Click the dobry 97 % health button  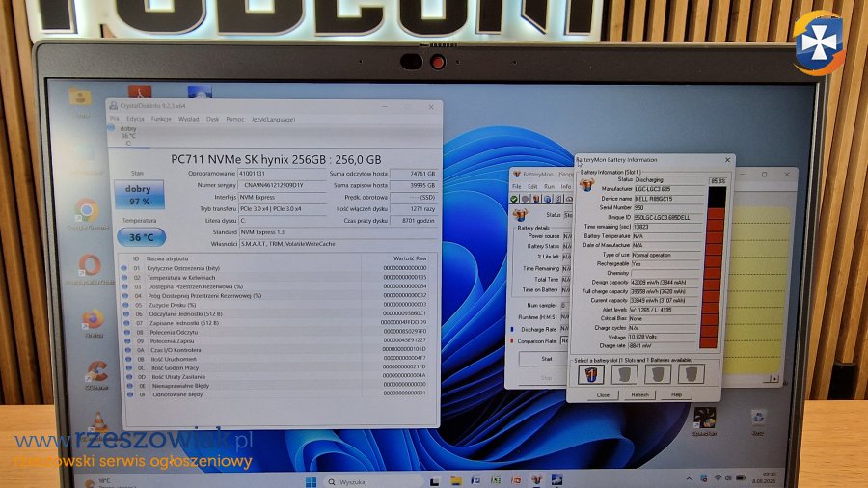pos(139,195)
